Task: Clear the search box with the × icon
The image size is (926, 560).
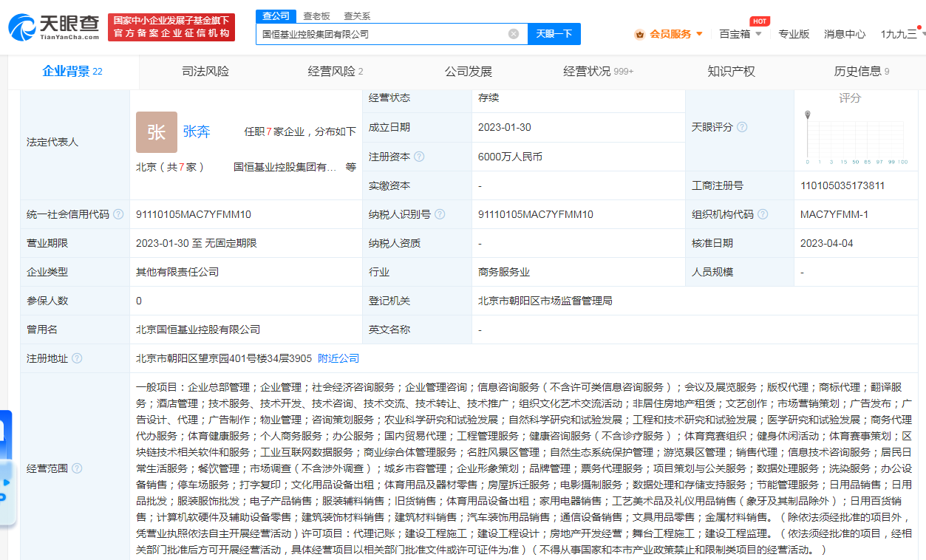Action: [x=514, y=33]
